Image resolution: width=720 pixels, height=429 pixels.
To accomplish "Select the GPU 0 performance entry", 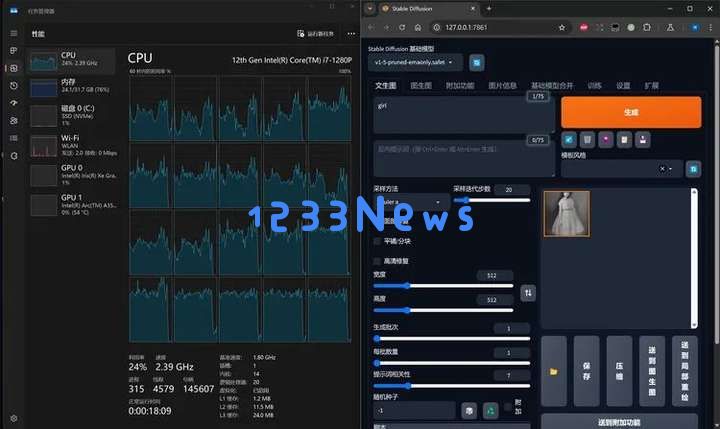I will click(72, 175).
